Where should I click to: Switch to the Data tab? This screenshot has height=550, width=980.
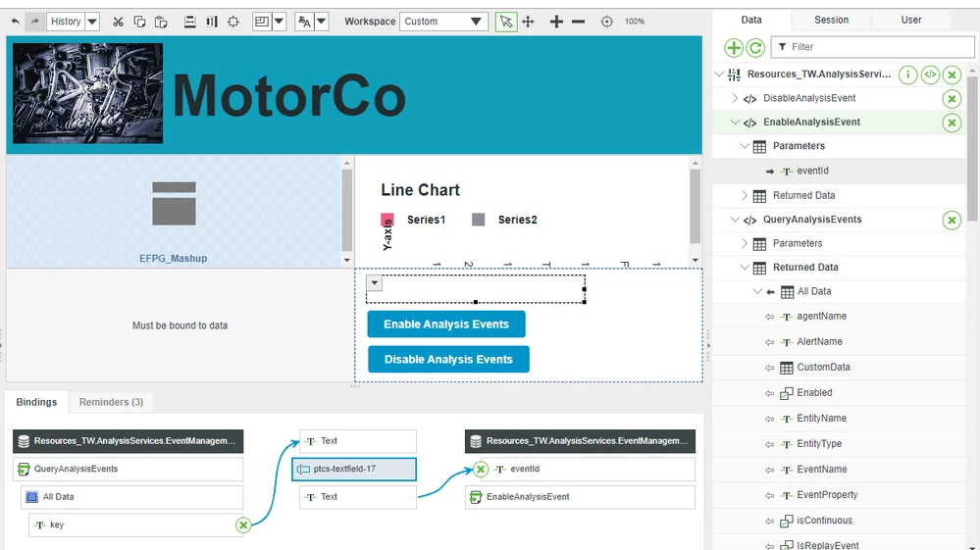(x=751, y=20)
